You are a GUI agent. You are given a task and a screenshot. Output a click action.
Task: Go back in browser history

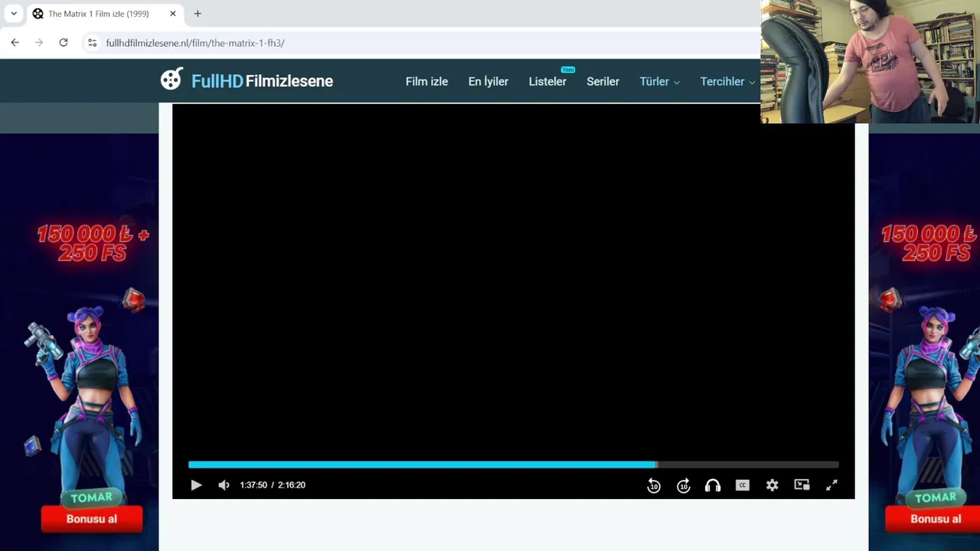pos(15,43)
